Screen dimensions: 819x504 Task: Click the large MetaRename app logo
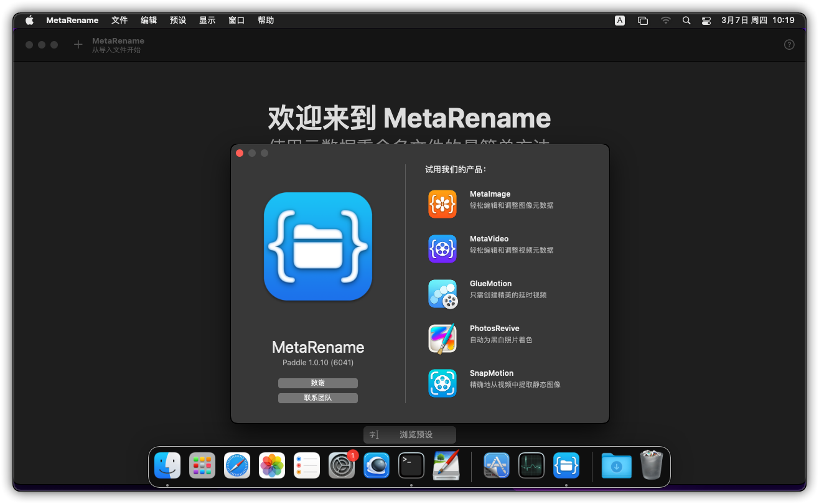318,246
